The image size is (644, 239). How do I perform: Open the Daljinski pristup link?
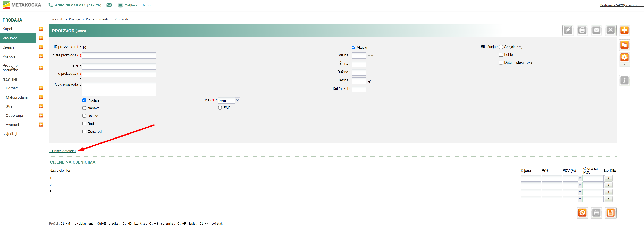pyautogui.click(x=137, y=5)
